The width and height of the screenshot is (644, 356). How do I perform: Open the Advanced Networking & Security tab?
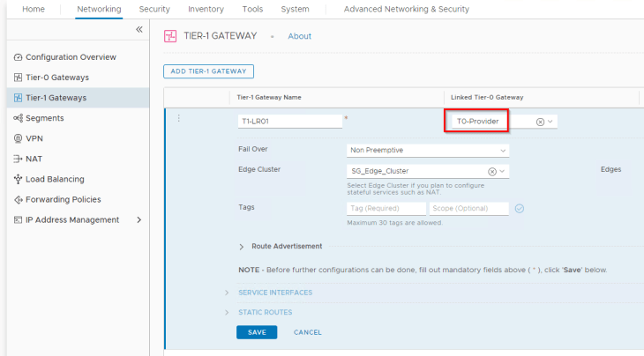click(406, 9)
